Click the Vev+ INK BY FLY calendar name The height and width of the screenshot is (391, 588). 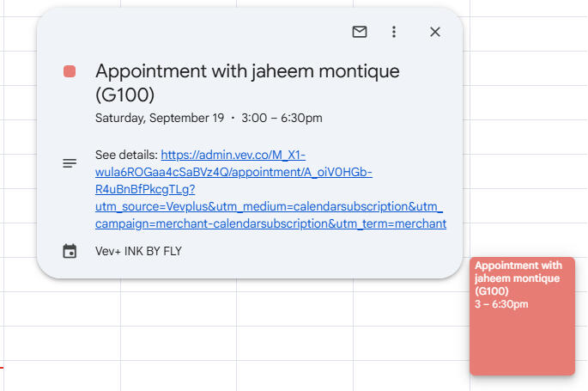[x=138, y=251]
